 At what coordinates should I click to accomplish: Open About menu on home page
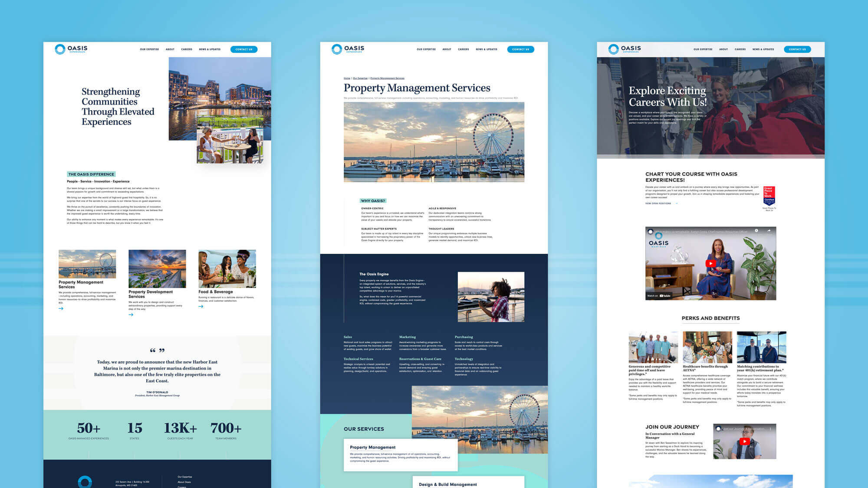pos(170,49)
